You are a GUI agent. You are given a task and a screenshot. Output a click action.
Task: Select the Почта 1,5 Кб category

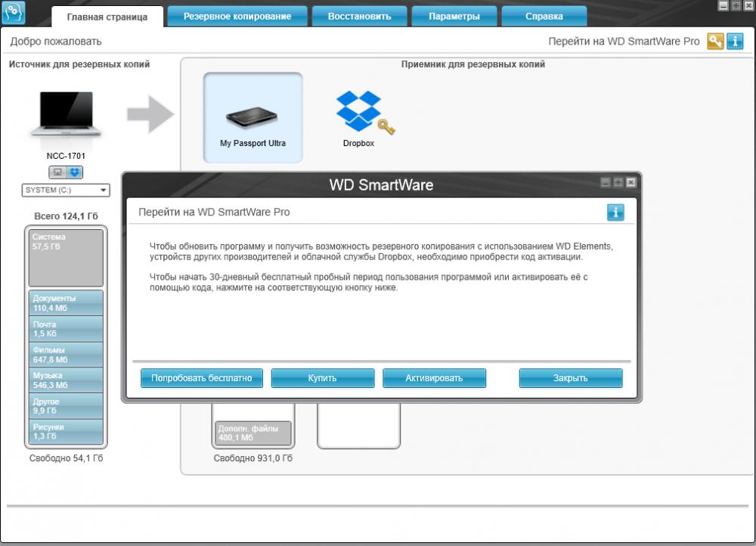point(66,329)
